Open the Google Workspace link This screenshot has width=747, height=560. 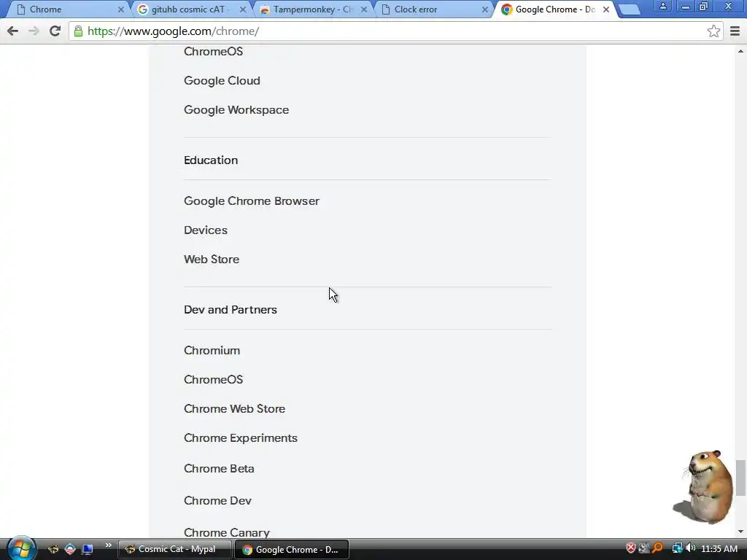(x=236, y=110)
